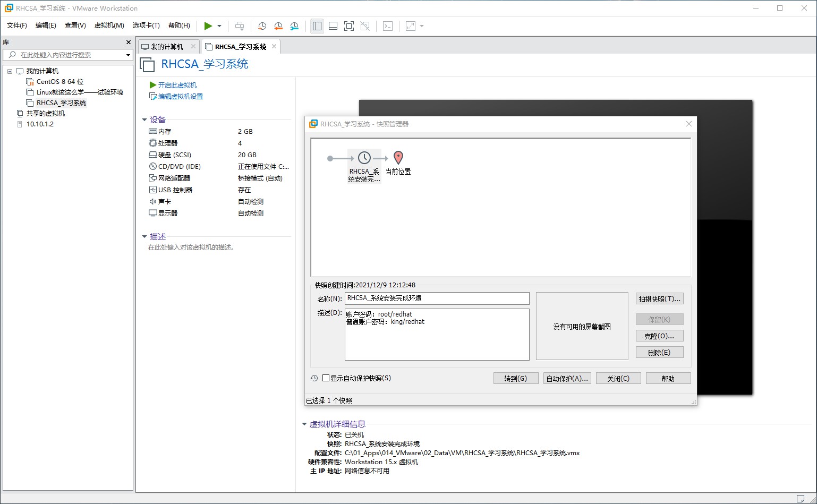Select the 当前位置 pin marker

coord(398,158)
